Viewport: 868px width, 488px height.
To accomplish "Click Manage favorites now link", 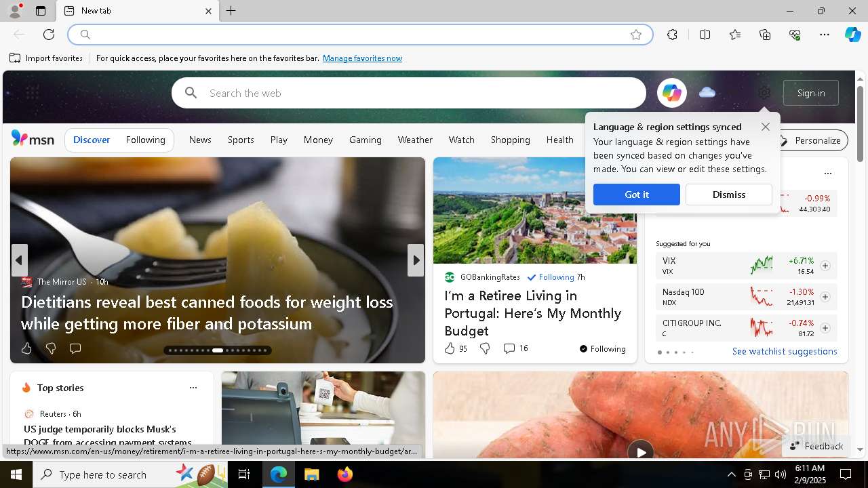I will point(362,58).
